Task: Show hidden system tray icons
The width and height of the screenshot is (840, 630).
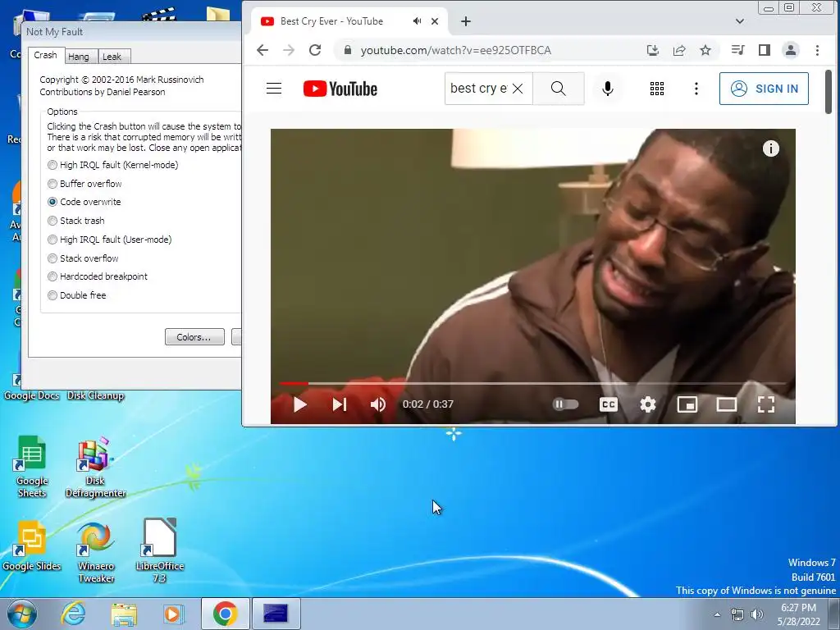Action: (717, 614)
